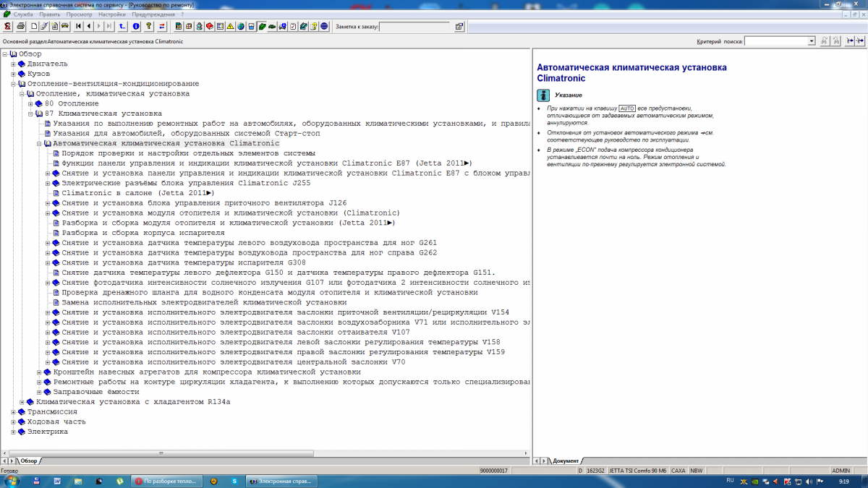The height and width of the screenshot is (488, 868).
Task: Open 'Порядок проверки и настройки отдельных элементов системы'
Action: click(188, 153)
